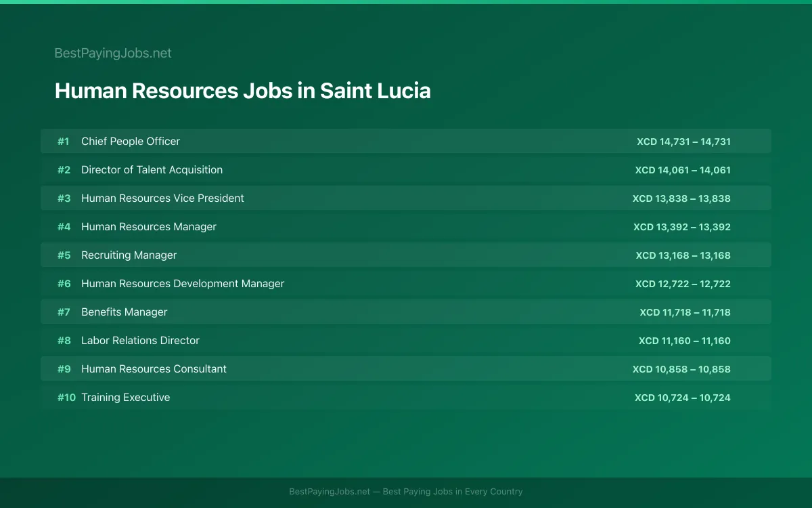Click salary XCD 12,722 – 12,722
This screenshot has width=812, height=508.
point(683,284)
